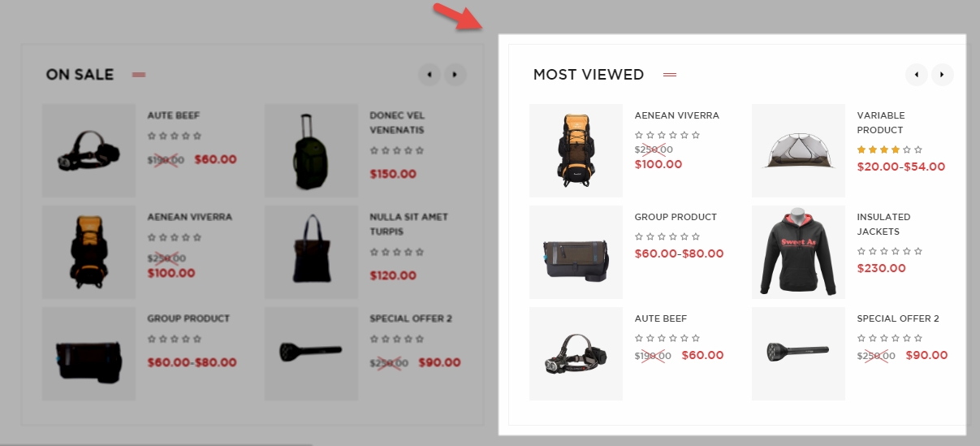View the headlamp image in Most Viewed
The height and width of the screenshot is (446, 980).
click(x=576, y=353)
